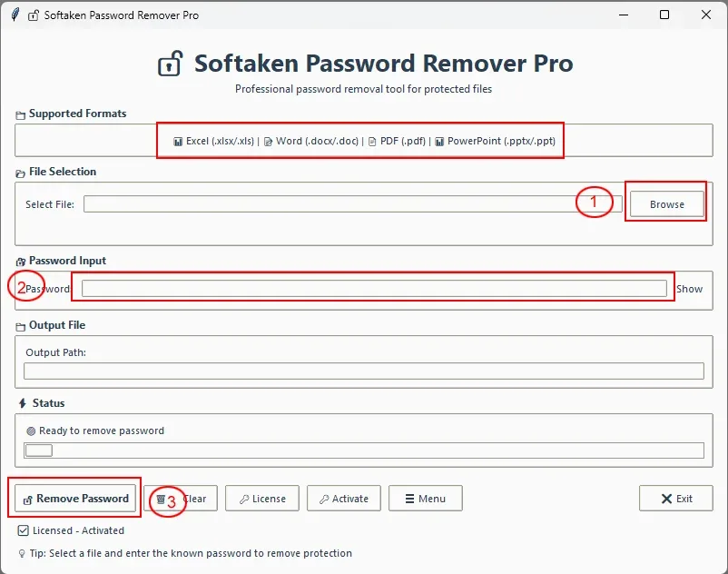The height and width of the screenshot is (574, 728).
Task: Click the Ready status indicator circle
Action: (31, 431)
